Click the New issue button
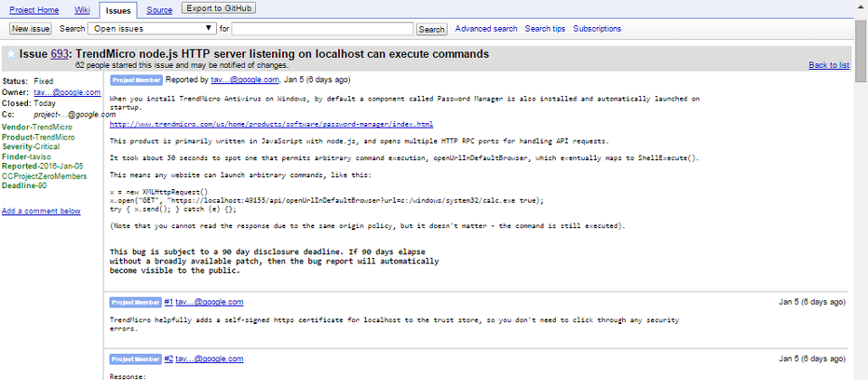Viewport: 868px width, 380px height. pyautogui.click(x=31, y=29)
